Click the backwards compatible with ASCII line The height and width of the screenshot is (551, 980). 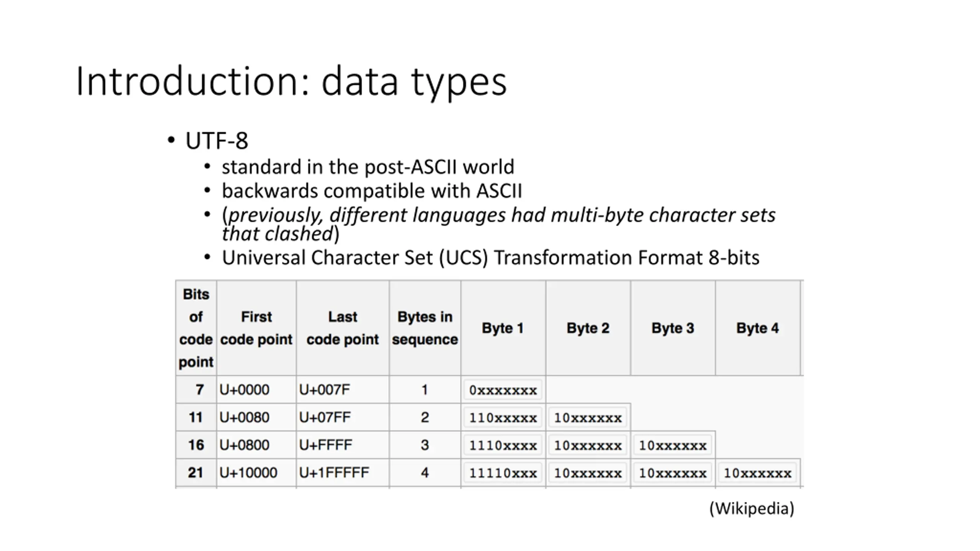pyautogui.click(x=372, y=191)
